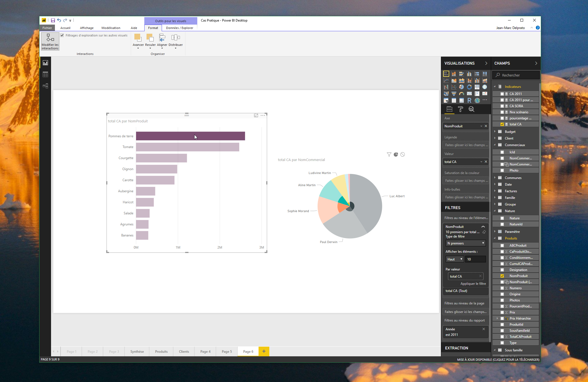
Task: Collapse the Champs pane chevron
Action: coord(536,63)
